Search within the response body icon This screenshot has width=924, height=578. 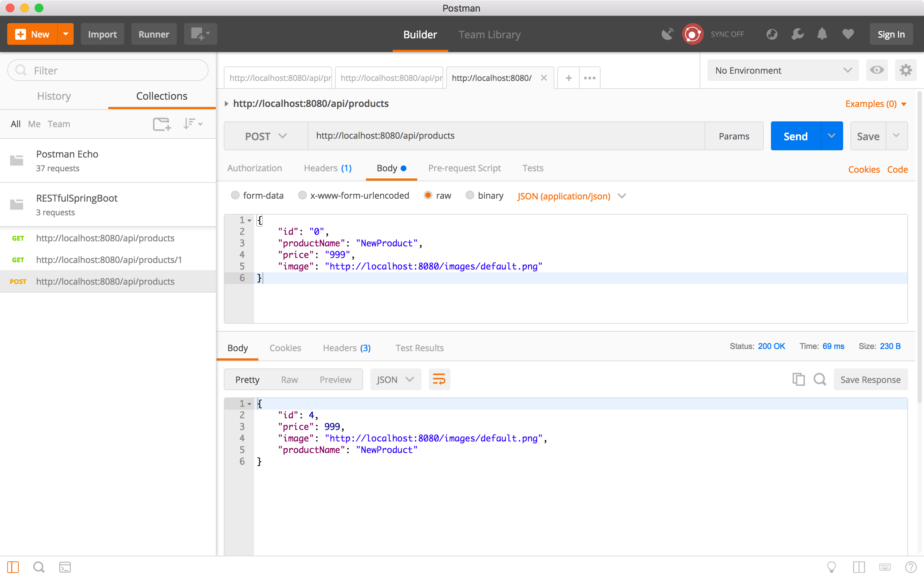click(x=819, y=379)
